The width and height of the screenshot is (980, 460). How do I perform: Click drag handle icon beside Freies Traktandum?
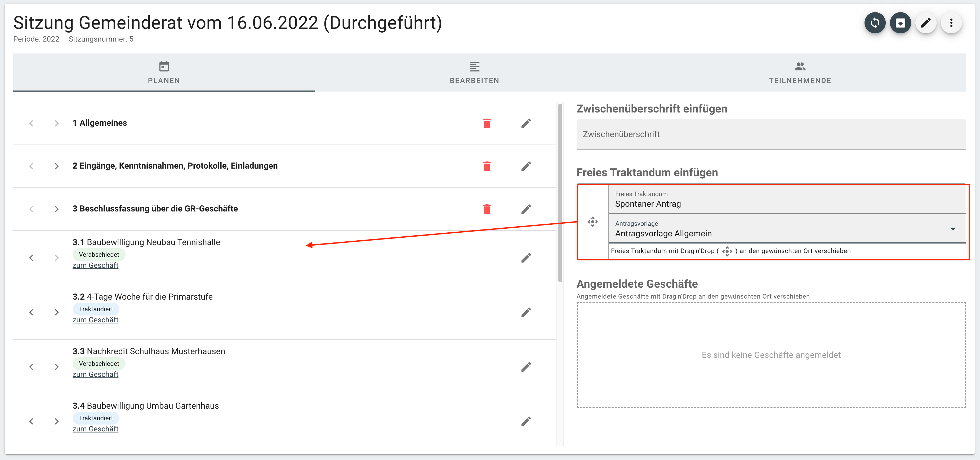tap(592, 222)
